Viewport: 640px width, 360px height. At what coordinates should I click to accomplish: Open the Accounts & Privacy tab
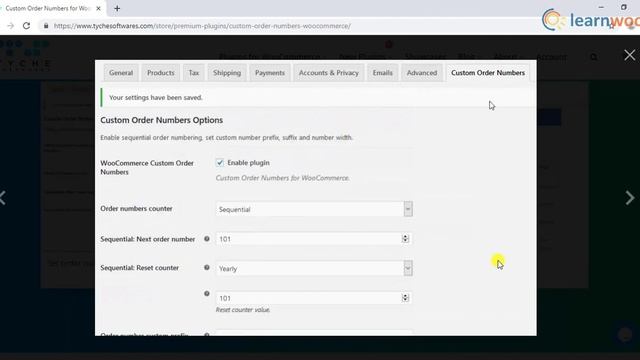click(x=329, y=73)
